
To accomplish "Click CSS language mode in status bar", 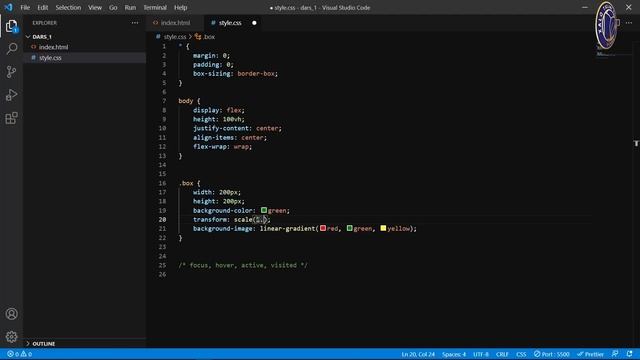I will pos(521,354).
